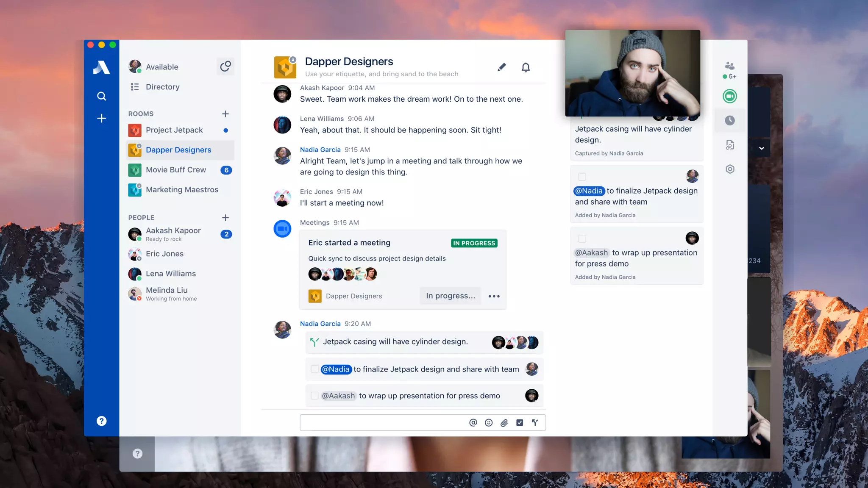
Task: Open help question mark in blue sidebar
Action: [x=101, y=421]
